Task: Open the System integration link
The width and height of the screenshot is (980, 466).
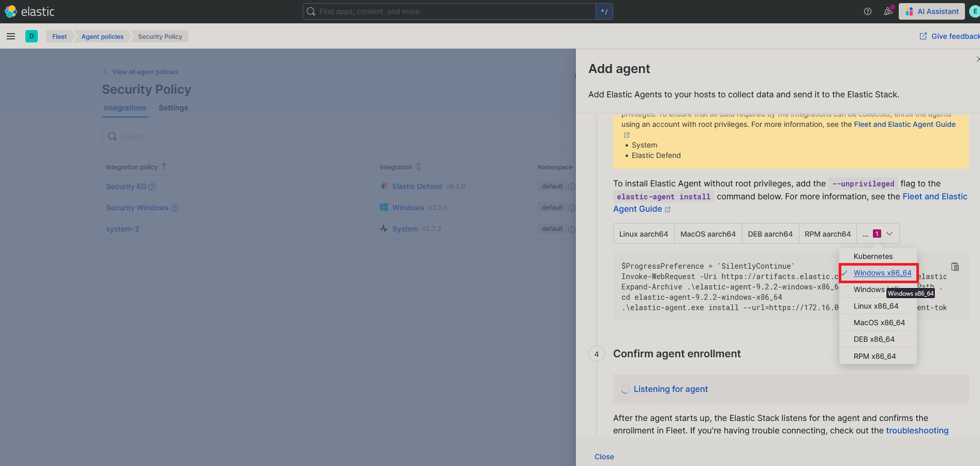Action: (x=405, y=229)
